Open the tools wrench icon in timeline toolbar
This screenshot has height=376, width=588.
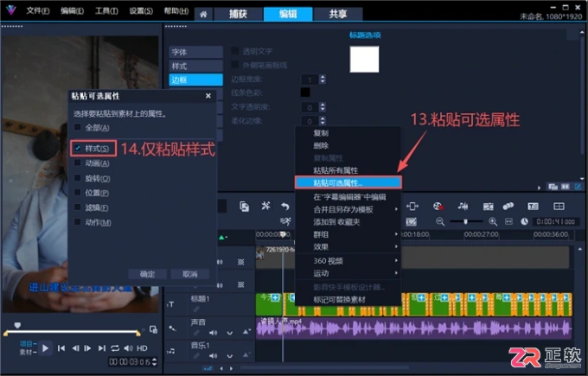click(265, 206)
